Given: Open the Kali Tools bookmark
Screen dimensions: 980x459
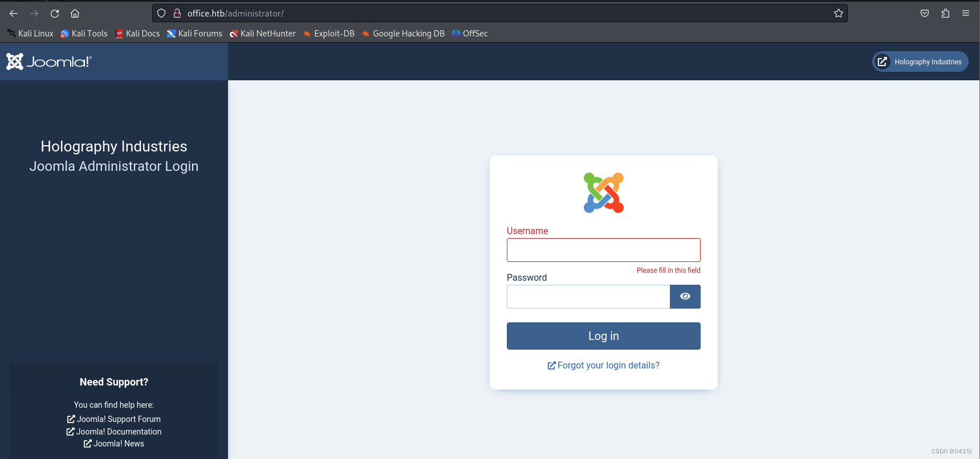Looking at the screenshot, I should tap(84, 34).
